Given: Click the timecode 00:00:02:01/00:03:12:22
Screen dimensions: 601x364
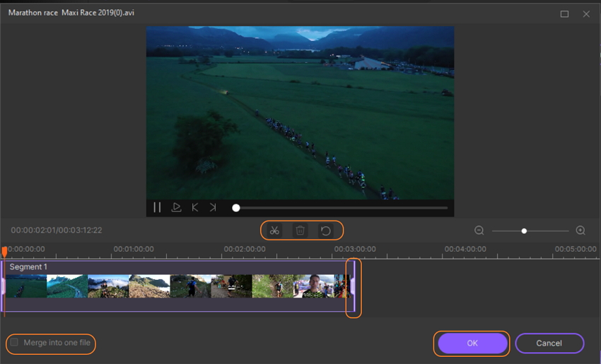Looking at the screenshot, I should point(57,230).
